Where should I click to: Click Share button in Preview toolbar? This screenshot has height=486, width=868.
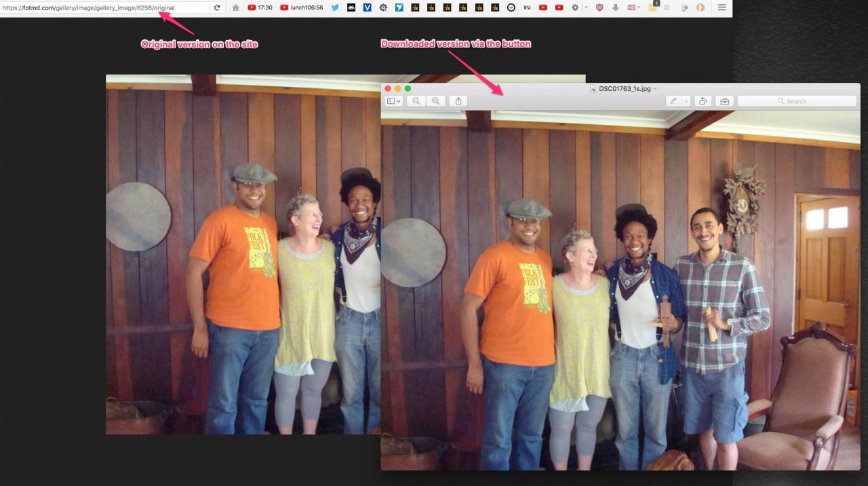(458, 101)
